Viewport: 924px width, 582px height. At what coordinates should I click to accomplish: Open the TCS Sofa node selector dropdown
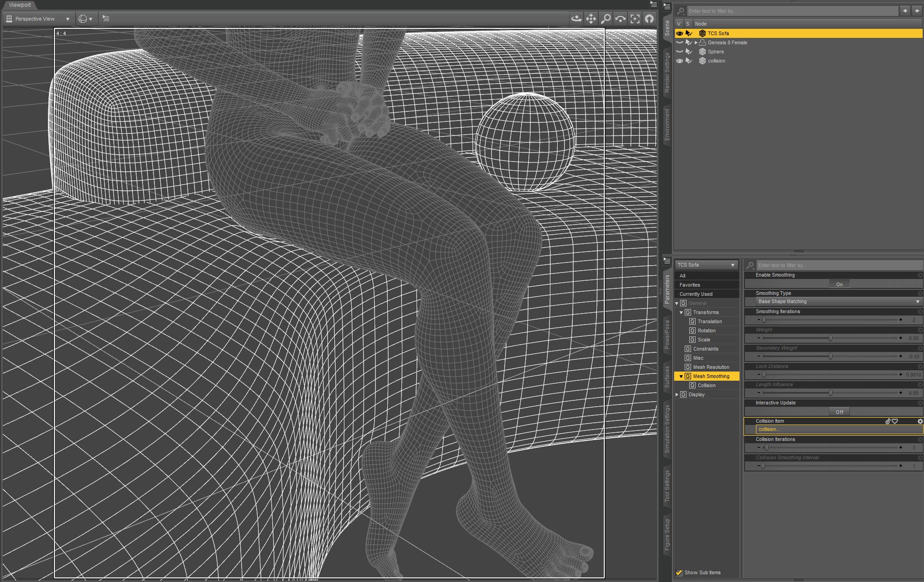coord(706,265)
